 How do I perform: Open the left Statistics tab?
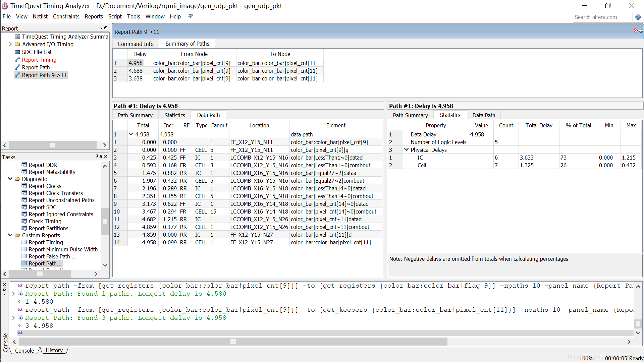(x=175, y=115)
